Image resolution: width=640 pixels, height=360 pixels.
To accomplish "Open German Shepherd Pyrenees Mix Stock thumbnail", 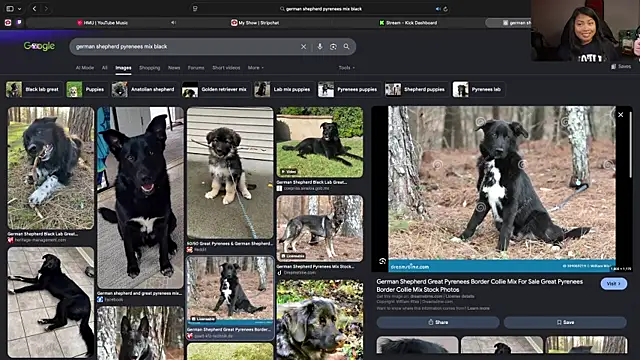I will (x=320, y=229).
